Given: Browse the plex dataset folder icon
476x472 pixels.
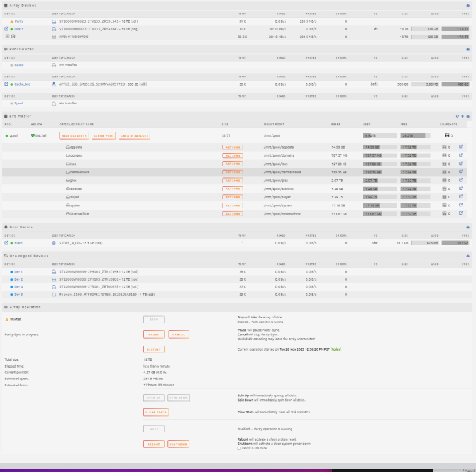Looking at the screenshot, I should [x=460, y=180].
